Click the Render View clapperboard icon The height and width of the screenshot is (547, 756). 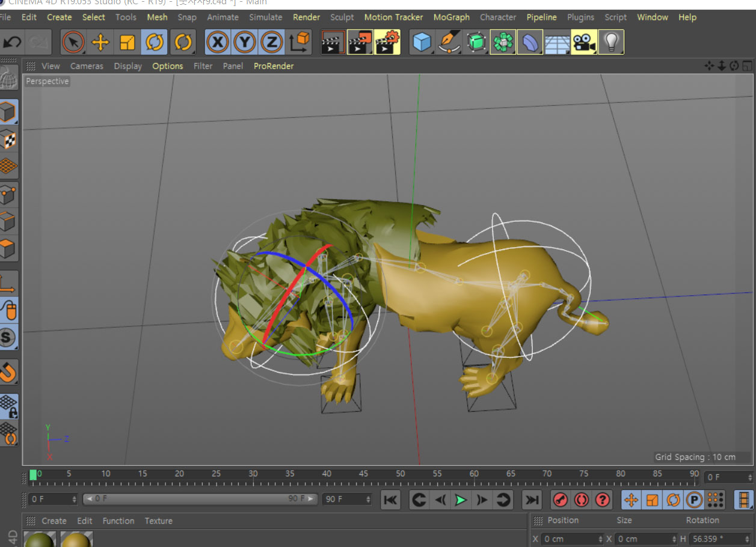pos(333,42)
